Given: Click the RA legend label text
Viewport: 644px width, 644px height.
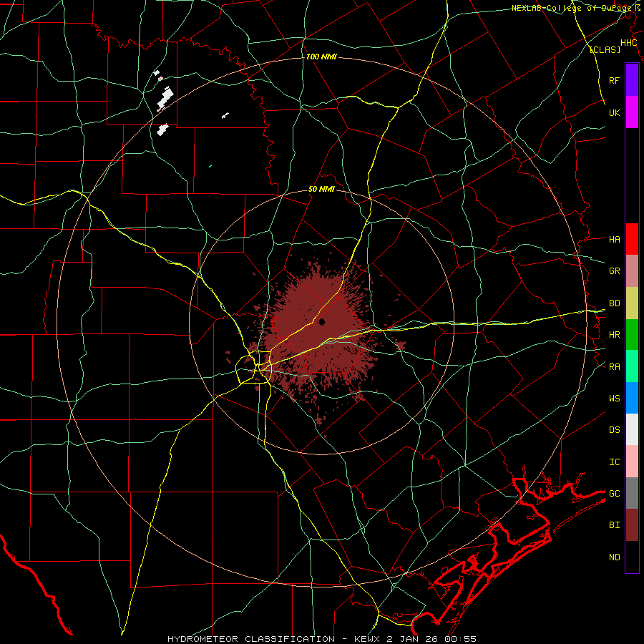Looking at the screenshot, I should click(x=615, y=367).
